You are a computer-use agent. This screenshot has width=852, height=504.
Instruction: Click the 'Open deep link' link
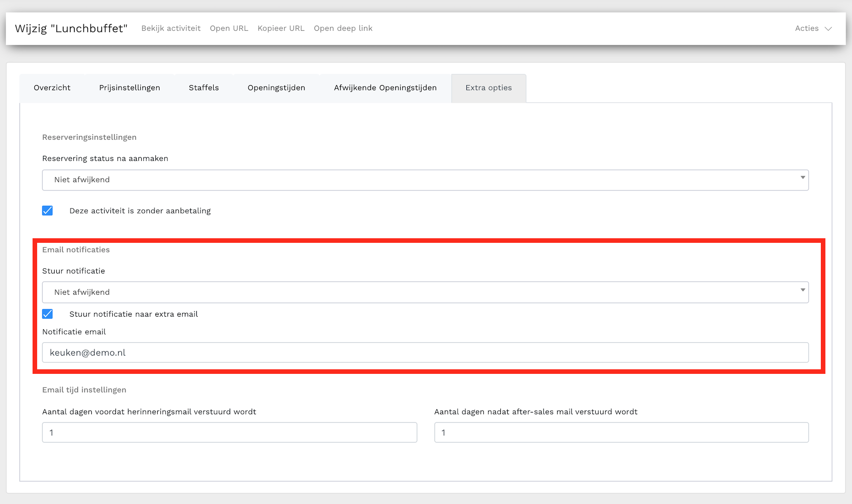tap(343, 28)
